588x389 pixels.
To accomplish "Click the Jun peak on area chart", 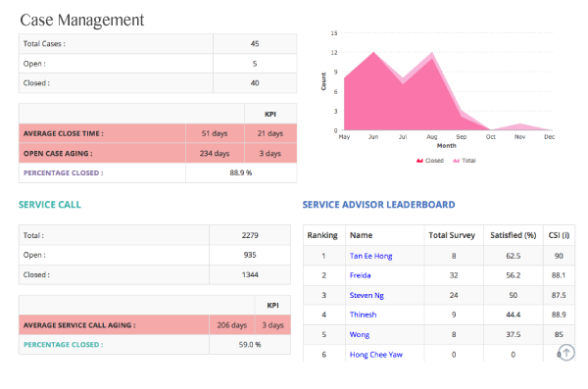I will [374, 53].
